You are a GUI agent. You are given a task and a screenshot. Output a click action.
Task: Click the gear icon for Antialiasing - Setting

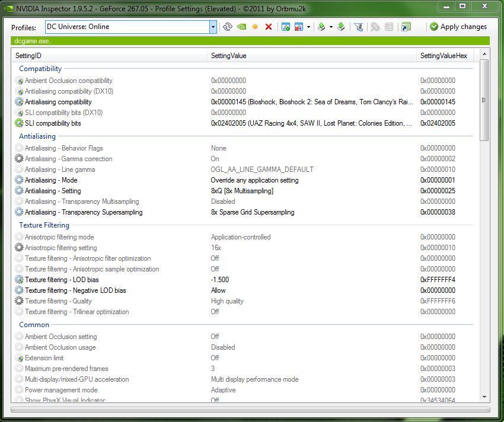20,191
